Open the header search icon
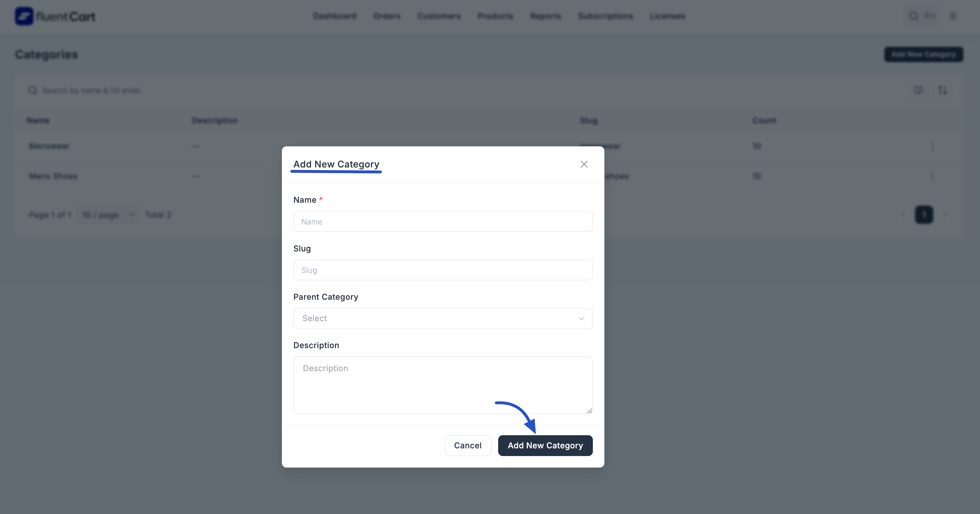This screenshot has width=980, height=514. [x=913, y=16]
